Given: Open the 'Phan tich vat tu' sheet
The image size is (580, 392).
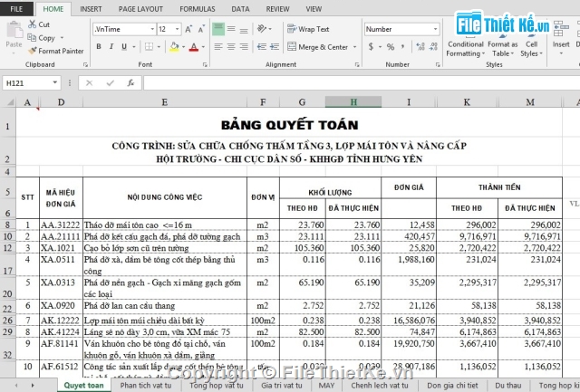Looking at the screenshot, I should point(146,386).
